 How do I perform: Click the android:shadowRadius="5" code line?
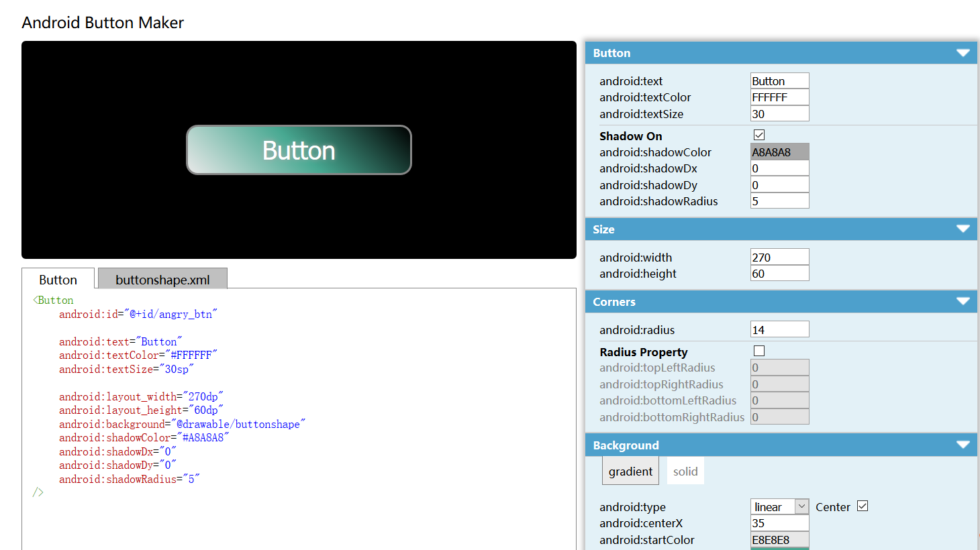(x=130, y=479)
